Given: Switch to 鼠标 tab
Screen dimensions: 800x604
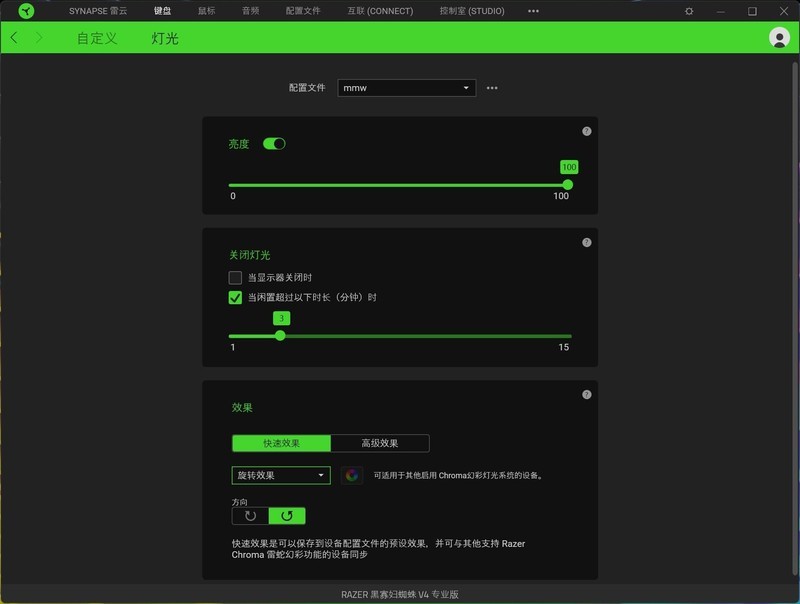Looking at the screenshot, I should tap(207, 11).
